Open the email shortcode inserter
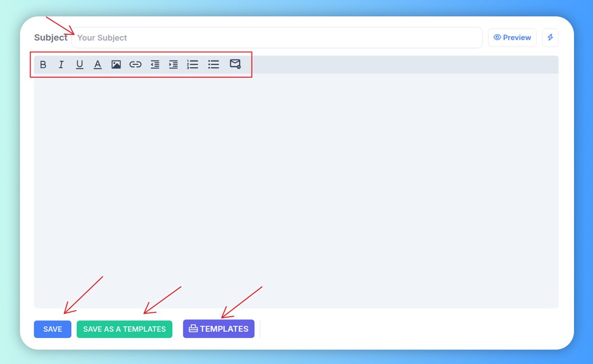Viewport: 593px width, 364px height. point(235,64)
